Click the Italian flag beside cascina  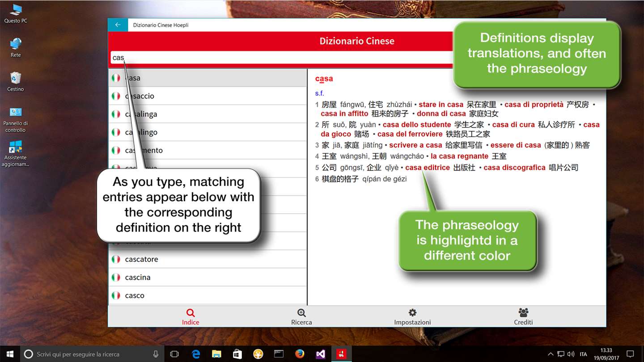116,278
